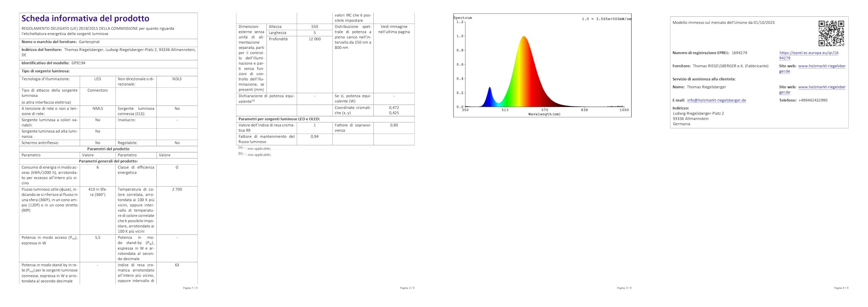Click the 'Parametri per sorgenti luminose LED e OLED' header
Viewport: 868px width, 307px height.
[x=279, y=119]
